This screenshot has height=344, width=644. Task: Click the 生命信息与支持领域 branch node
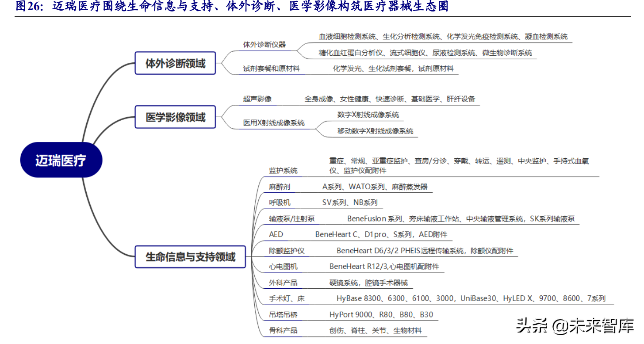click(x=190, y=256)
